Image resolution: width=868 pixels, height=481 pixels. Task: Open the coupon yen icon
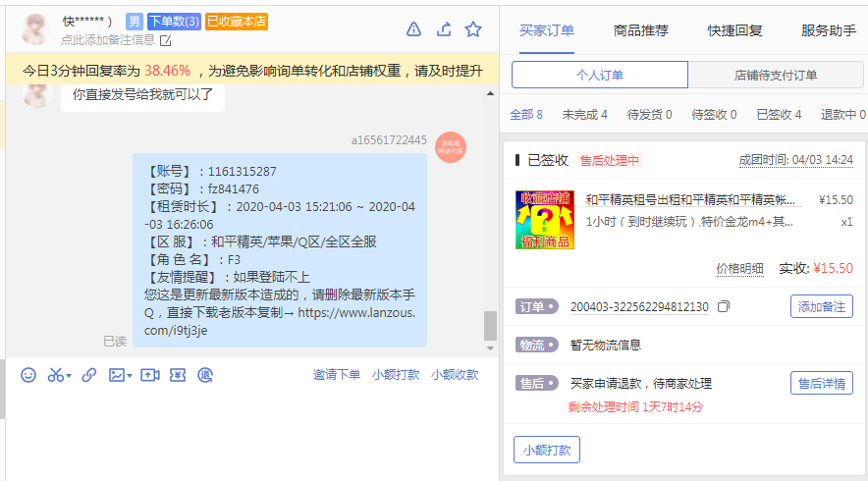tap(178, 375)
